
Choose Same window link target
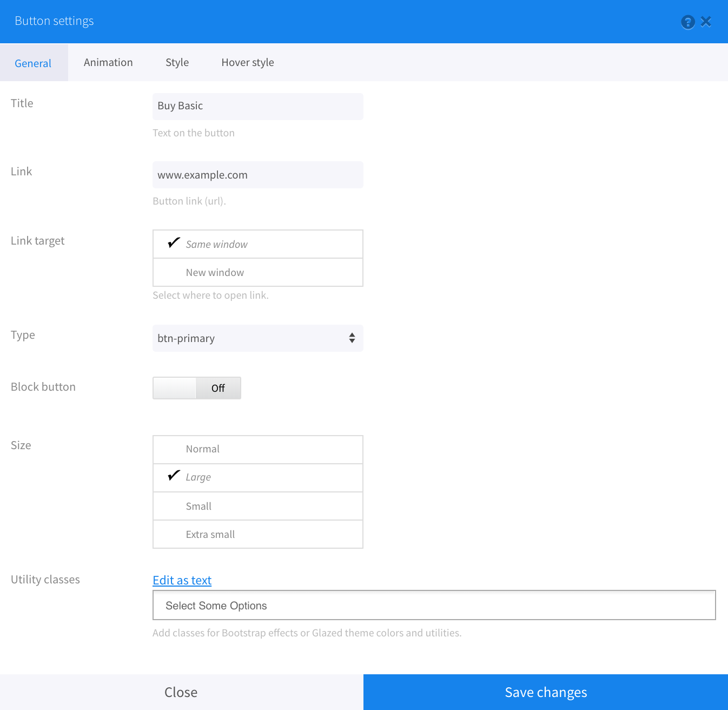pos(257,244)
